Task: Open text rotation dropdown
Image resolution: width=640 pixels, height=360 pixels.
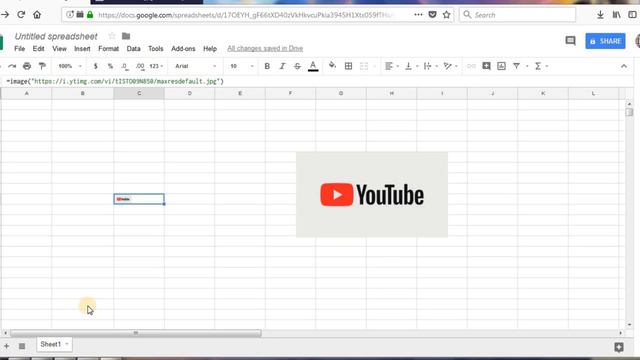Action: point(450,66)
